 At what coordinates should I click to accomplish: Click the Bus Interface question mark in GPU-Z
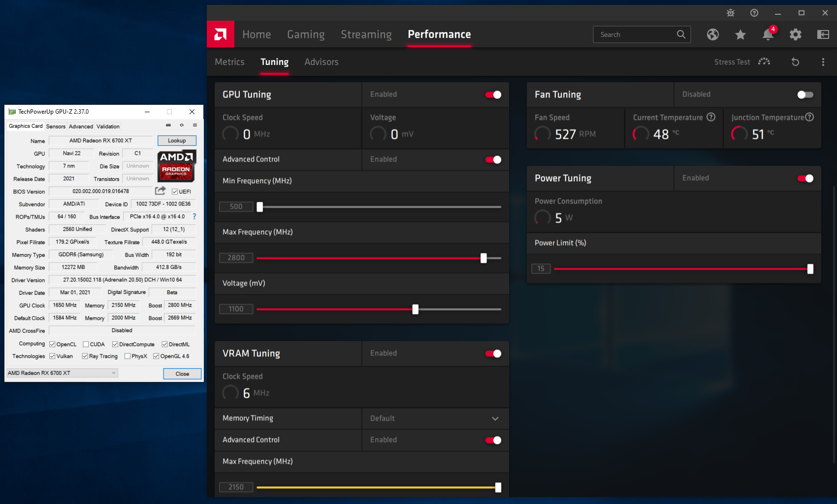point(194,217)
